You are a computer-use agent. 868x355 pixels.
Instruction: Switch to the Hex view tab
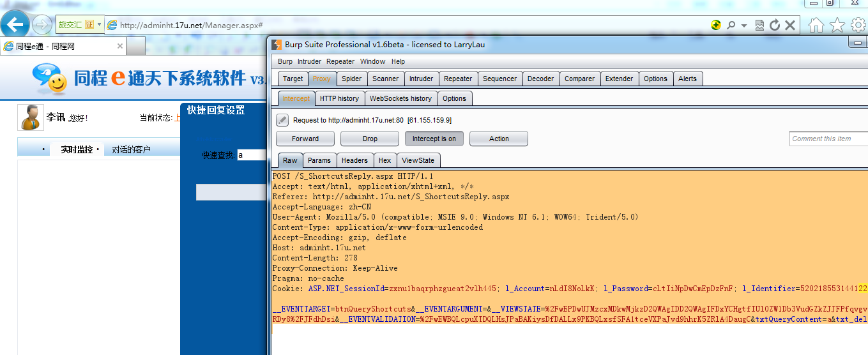pyautogui.click(x=385, y=160)
